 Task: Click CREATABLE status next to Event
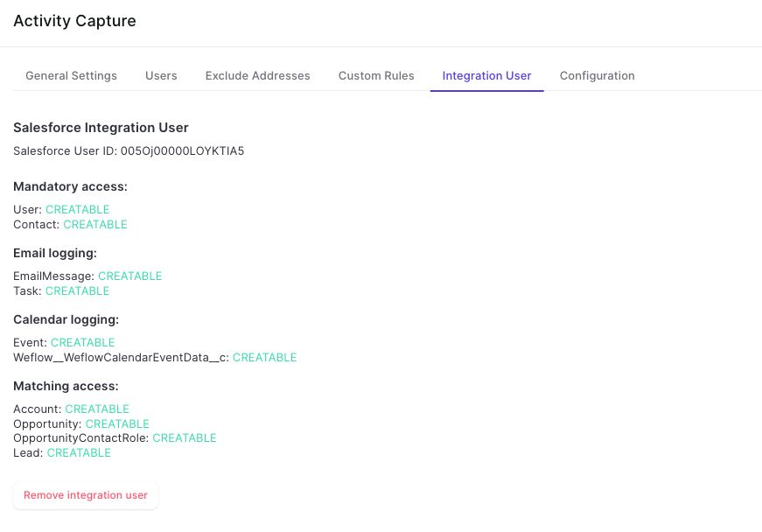point(82,342)
